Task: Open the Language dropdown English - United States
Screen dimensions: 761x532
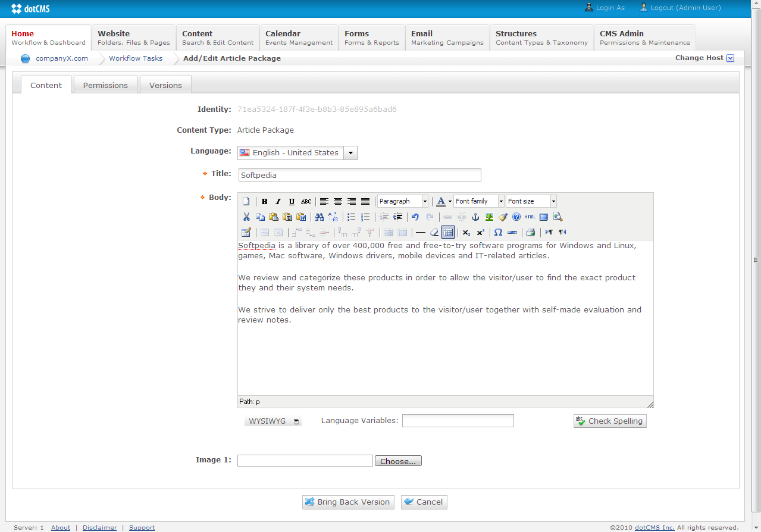Action: [x=297, y=153]
